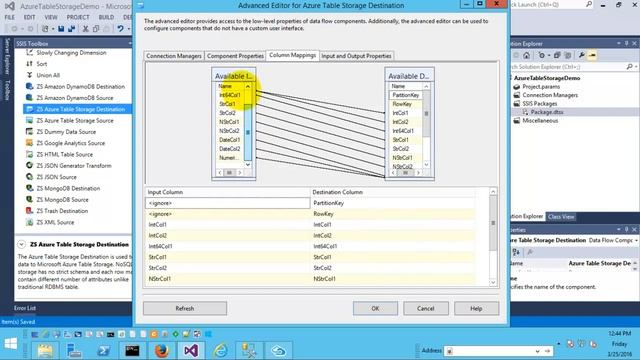640x360 pixels.
Task: Click Home icon in Solution Explorer toolbar
Action: tap(527, 56)
